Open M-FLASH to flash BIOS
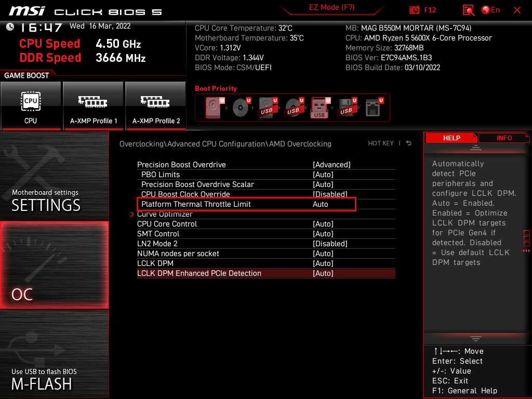 54,354
